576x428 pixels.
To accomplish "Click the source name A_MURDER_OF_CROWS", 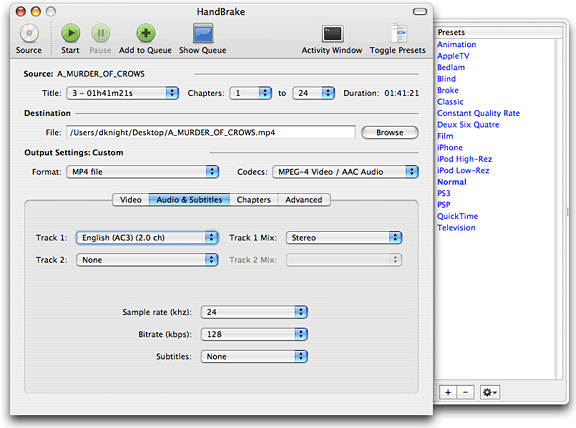I will point(101,74).
